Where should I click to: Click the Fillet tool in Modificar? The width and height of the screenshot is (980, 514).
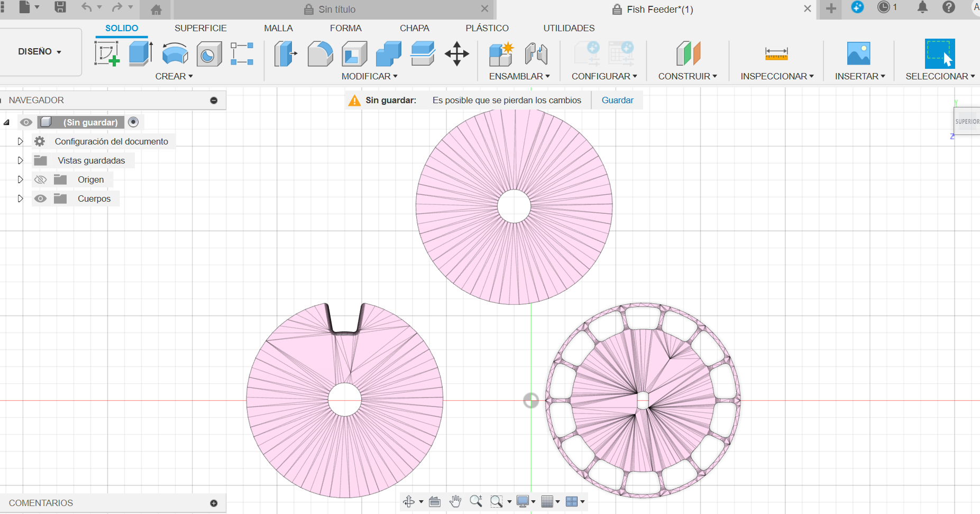[x=320, y=54]
